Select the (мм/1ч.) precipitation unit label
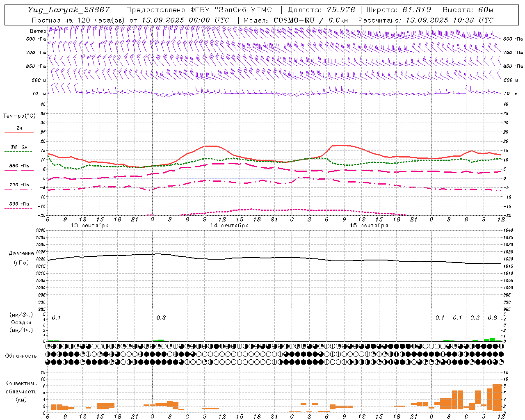Screen dimensions: 525x420 [21, 330]
